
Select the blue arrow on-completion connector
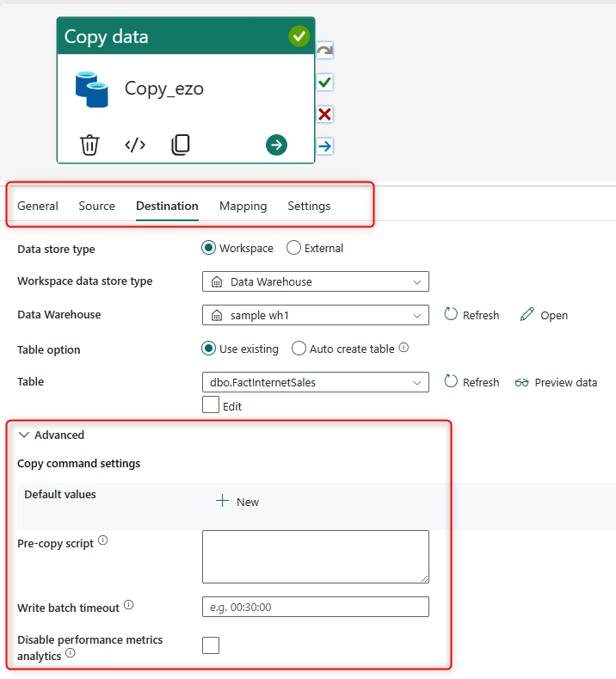coord(324,146)
